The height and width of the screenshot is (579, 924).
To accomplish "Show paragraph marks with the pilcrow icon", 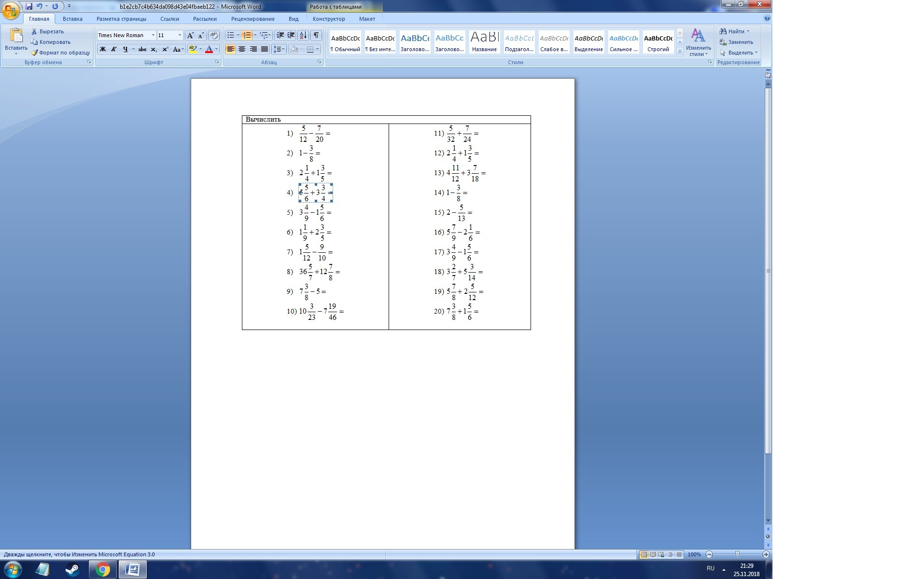I will (316, 35).
